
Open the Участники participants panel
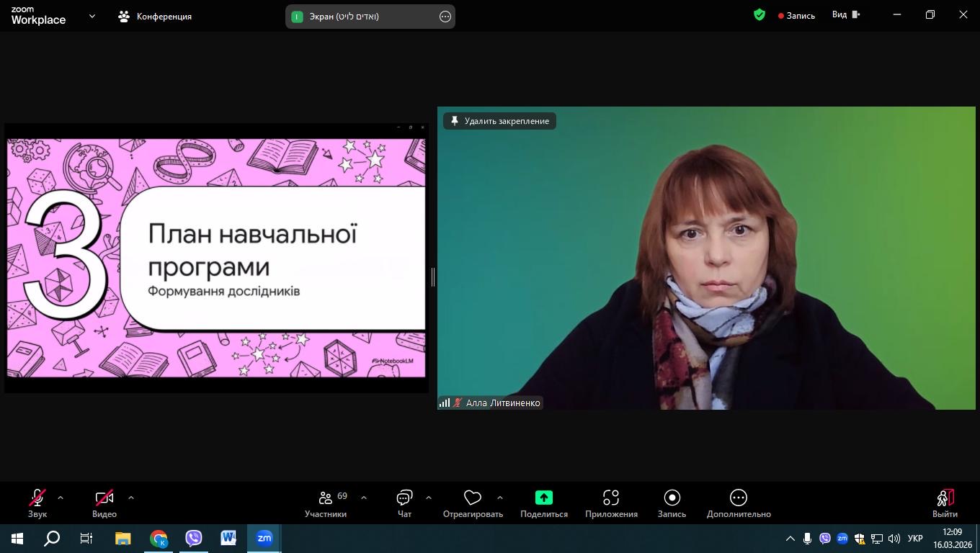(x=326, y=498)
